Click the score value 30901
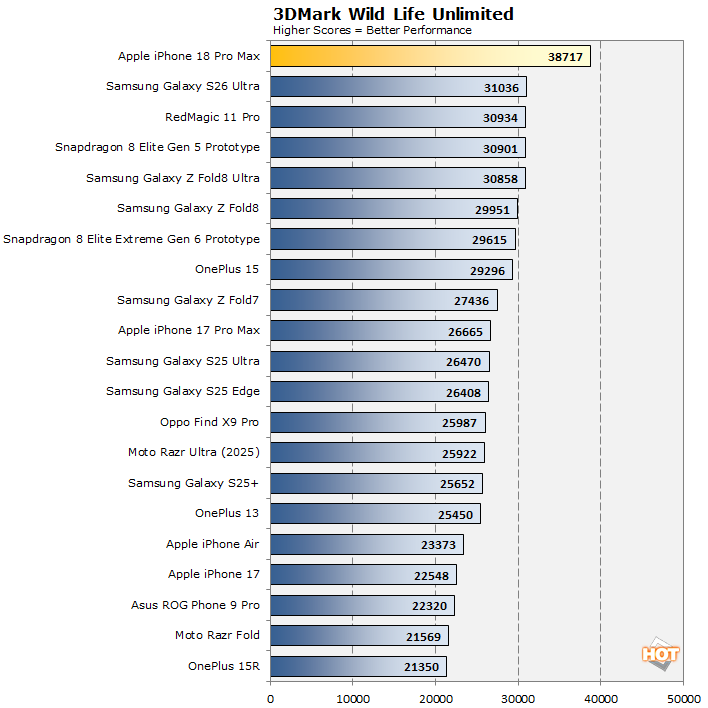This screenshot has width=708, height=708. [500, 149]
